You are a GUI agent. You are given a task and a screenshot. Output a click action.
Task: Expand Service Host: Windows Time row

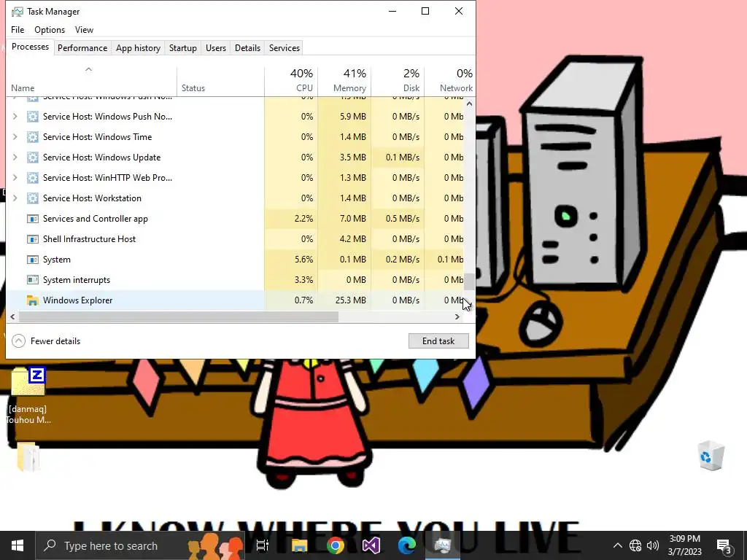[x=15, y=136]
